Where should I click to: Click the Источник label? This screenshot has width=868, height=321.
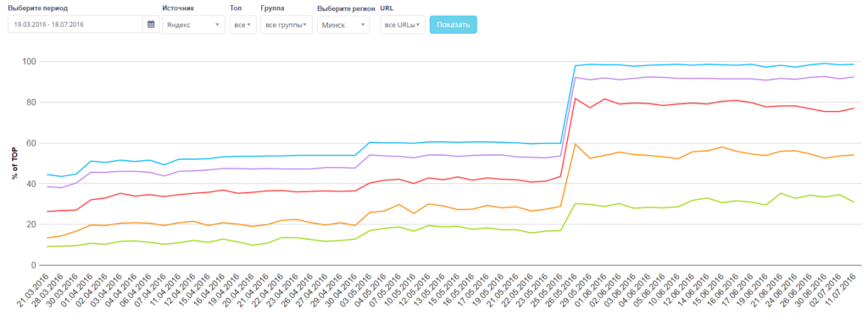pyautogui.click(x=179, y=8)
